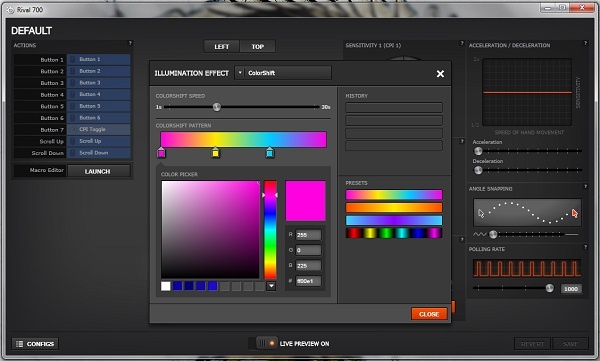Click the magenta color preview box
The image size is (600, 361).
click(x=305, y=201)
